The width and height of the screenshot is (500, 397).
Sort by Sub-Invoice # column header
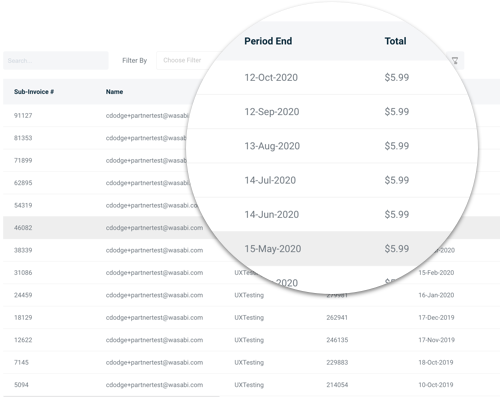click(34, 92)
